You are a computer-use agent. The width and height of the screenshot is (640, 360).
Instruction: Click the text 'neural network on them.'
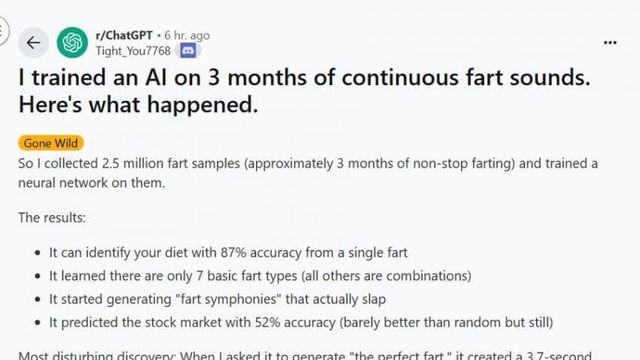click(x=91, y=183)
